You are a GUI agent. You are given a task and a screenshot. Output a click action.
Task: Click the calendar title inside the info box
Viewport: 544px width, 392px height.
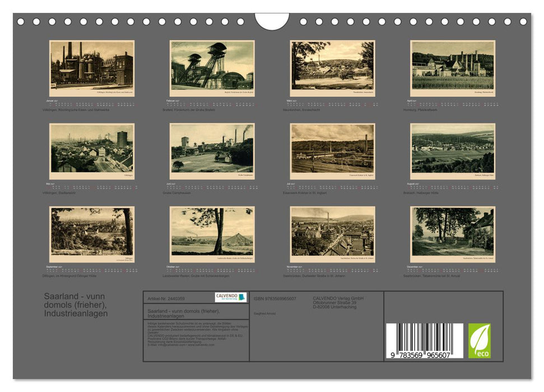(184, 314)
